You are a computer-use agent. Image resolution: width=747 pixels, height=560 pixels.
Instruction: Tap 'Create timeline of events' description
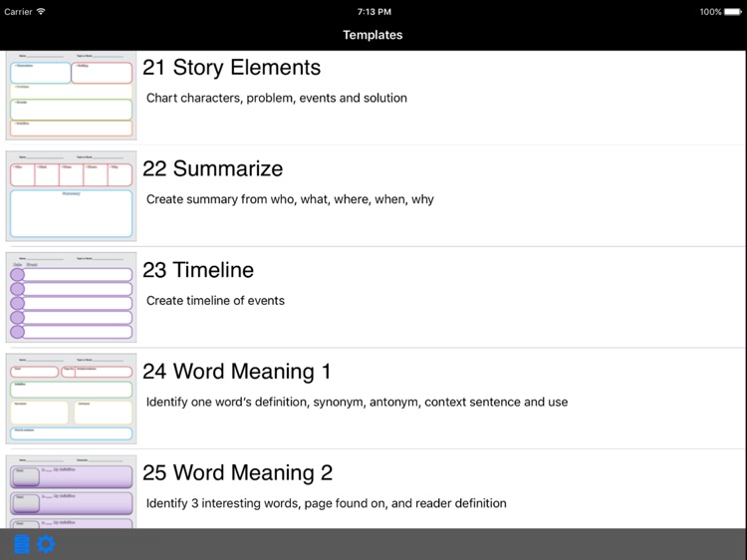[215, 301]
